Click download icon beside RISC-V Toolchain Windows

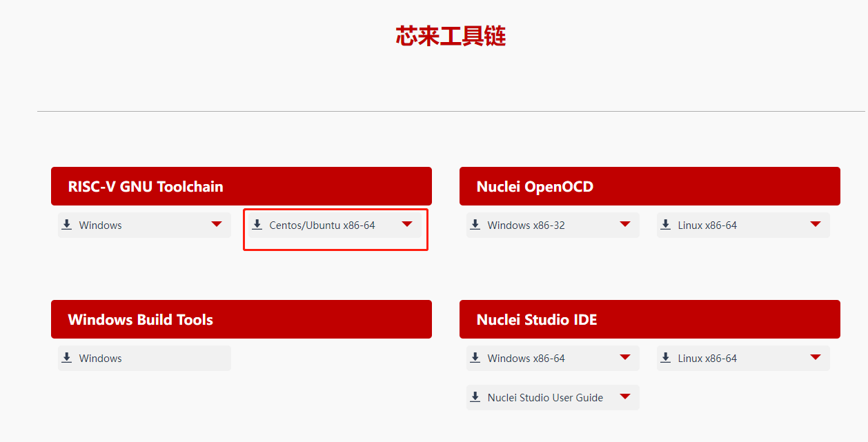(x=67, y=225)
